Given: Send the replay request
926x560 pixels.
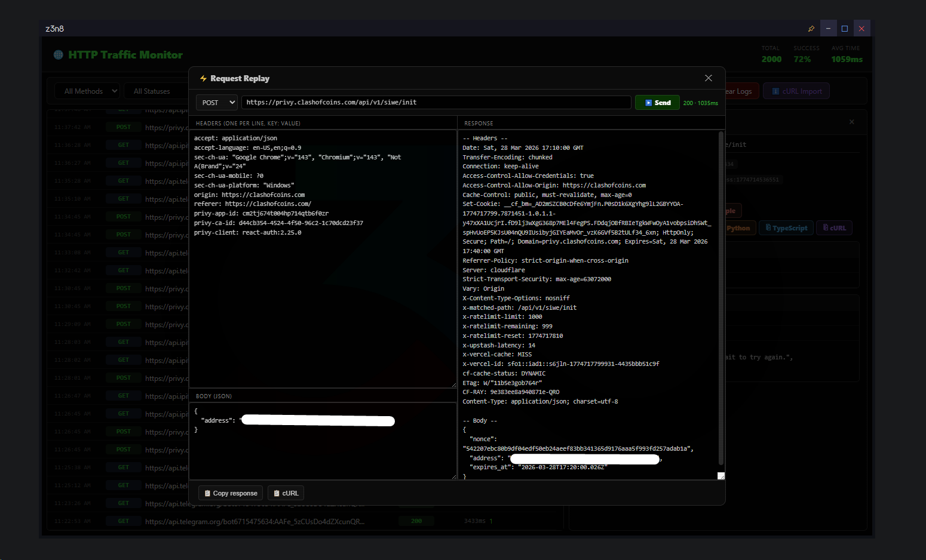Looking at the screenshot, I should [x=657, y=103].
